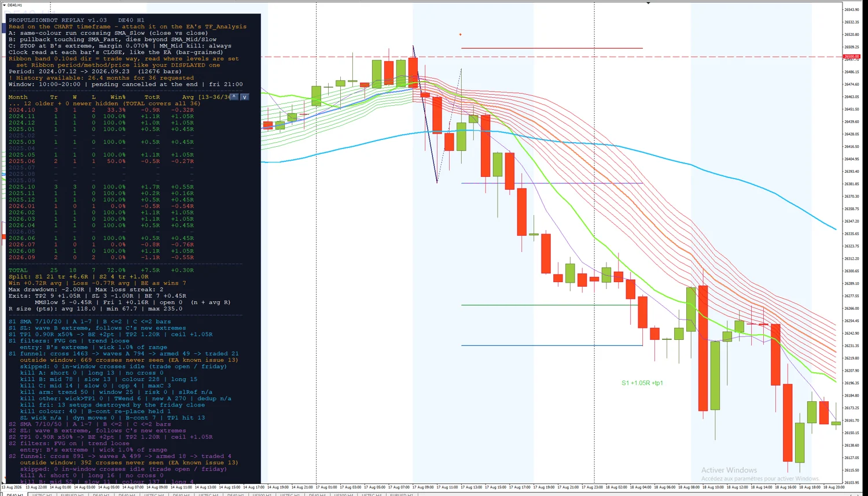Click the 2025.06 month row
The width and height of the screenshot is (868, 496).
(x=101, y=161)
